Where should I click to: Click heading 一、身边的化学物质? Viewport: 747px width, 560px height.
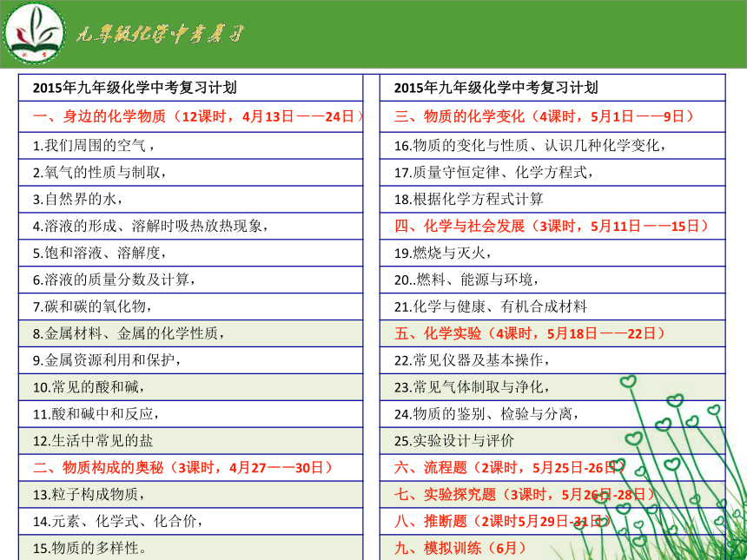point(190,116)
